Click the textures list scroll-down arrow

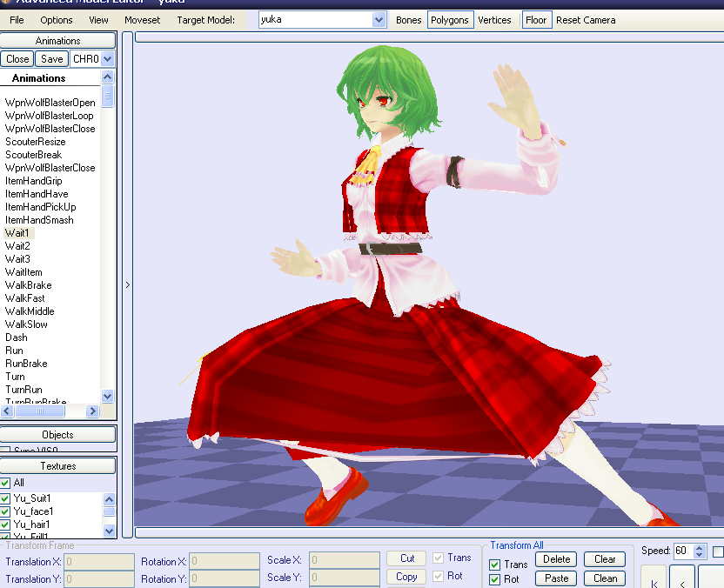tap(110, 531)
